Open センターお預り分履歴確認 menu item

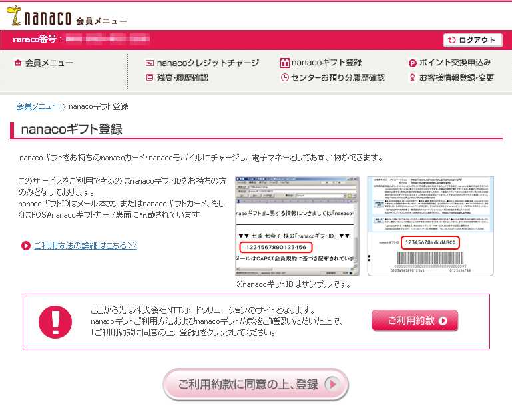(338, 78)
